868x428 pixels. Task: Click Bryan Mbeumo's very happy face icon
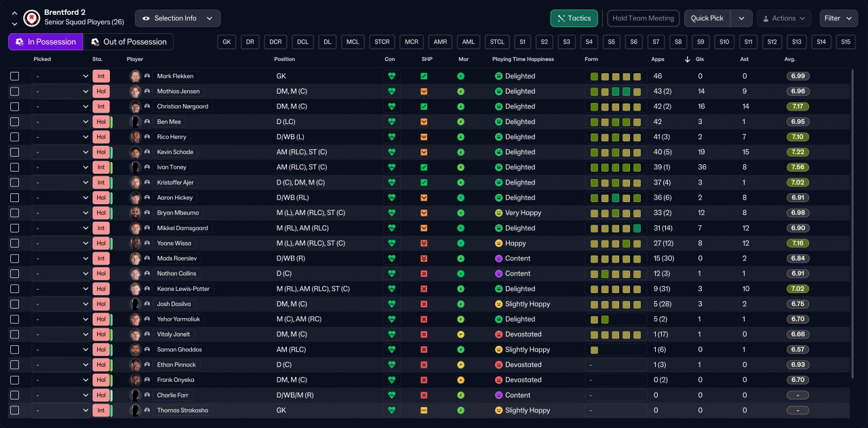click(498, 213)
